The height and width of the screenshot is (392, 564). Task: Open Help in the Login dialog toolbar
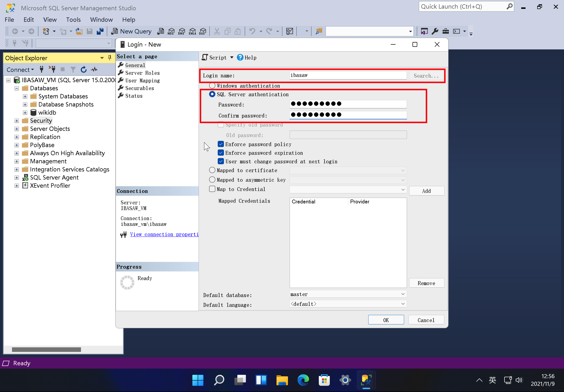[247, 57]
